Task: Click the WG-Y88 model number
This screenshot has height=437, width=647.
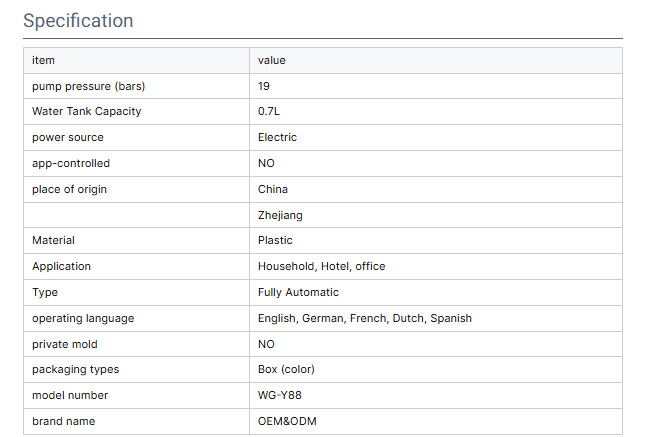Action: coord(280,395)
